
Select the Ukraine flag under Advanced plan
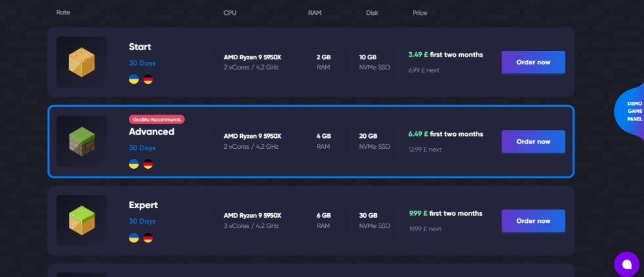coord(134,164)
